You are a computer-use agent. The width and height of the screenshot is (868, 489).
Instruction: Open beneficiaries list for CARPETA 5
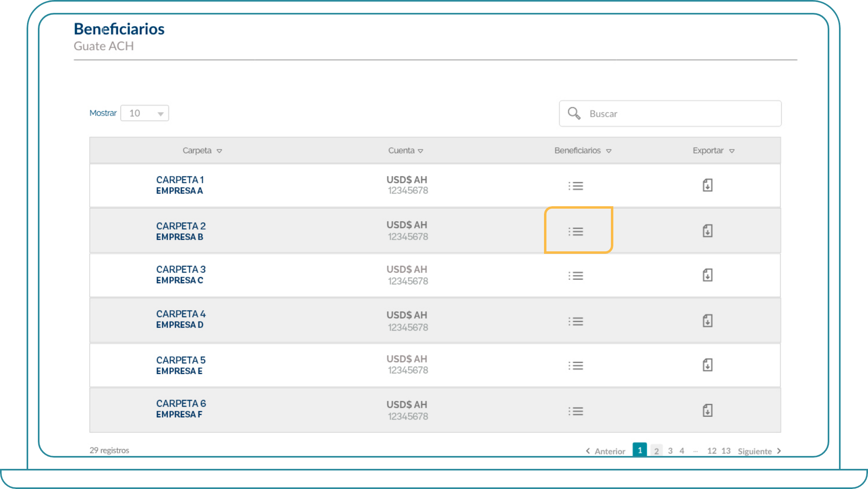[x=575, y=366]
